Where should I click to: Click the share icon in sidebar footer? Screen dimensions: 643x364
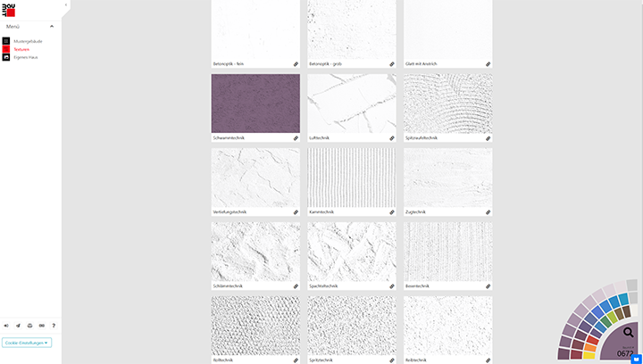(18, 326)
